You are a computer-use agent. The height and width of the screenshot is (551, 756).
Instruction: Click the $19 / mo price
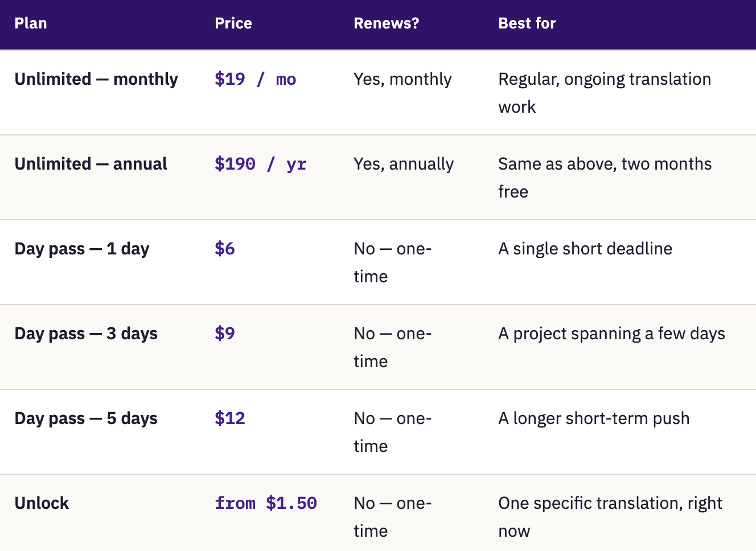click(256, 79)
